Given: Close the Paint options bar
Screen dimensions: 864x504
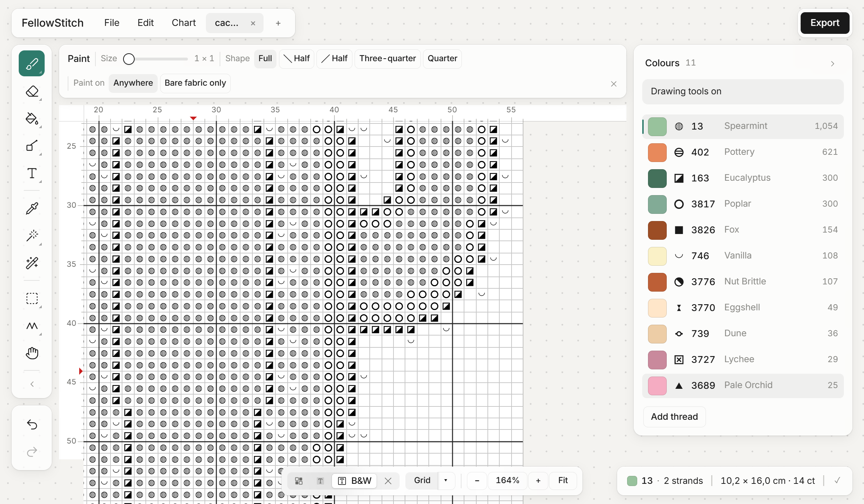Looking at the screenshot, I should [x=614, y=84].
